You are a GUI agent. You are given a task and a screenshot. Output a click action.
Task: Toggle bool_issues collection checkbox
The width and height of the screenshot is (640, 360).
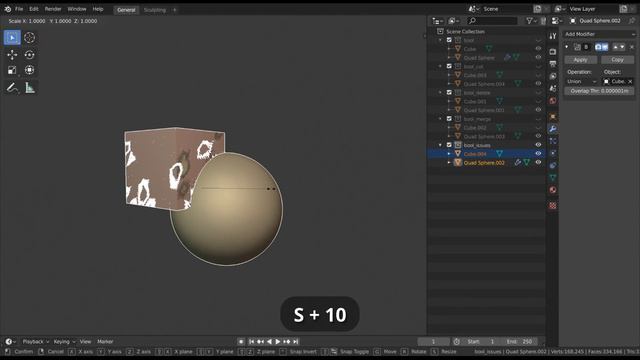[449, 145]
